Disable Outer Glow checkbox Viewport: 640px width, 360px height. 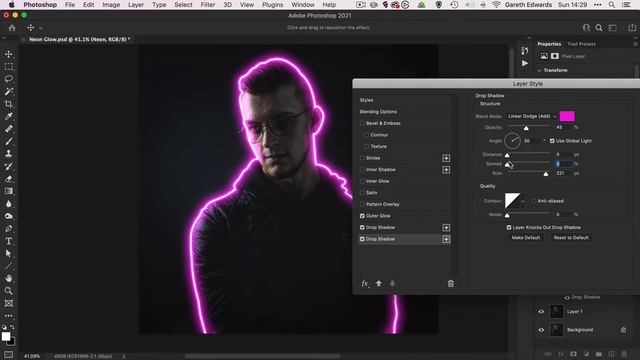(x=362, y=216)
